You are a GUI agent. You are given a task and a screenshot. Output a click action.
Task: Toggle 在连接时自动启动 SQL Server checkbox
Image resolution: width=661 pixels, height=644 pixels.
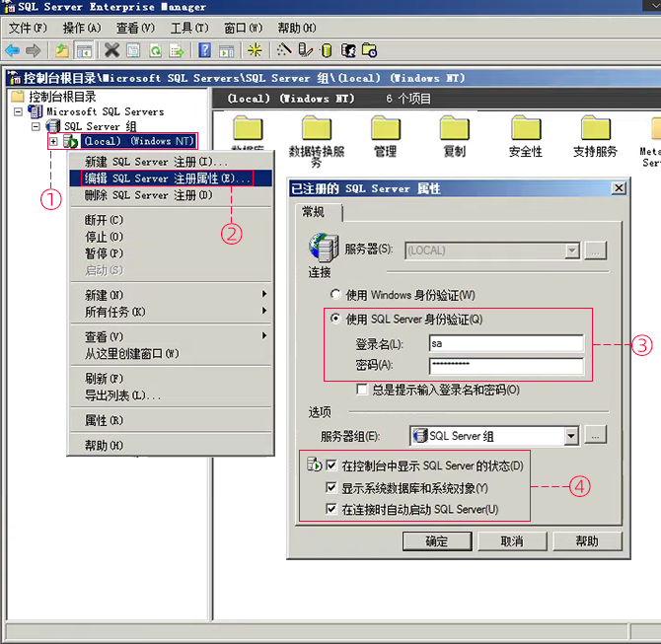(x=331, y=510)
